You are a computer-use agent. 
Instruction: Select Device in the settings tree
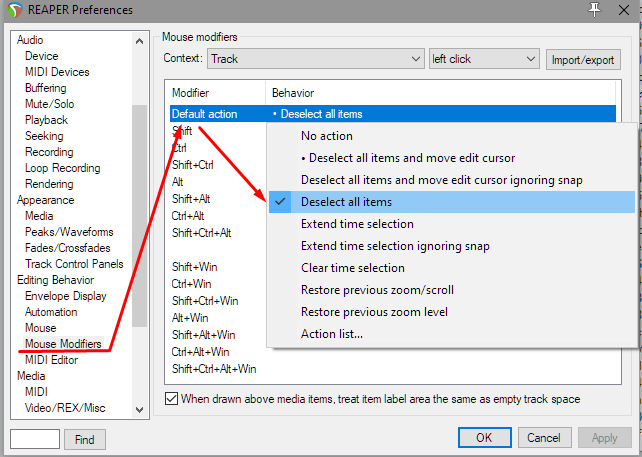42,56
